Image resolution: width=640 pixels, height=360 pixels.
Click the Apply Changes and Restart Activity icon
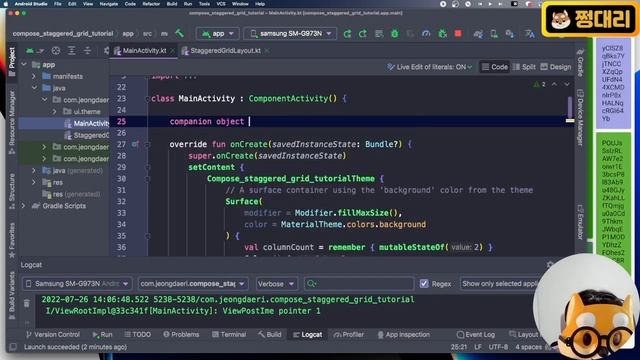363,34
